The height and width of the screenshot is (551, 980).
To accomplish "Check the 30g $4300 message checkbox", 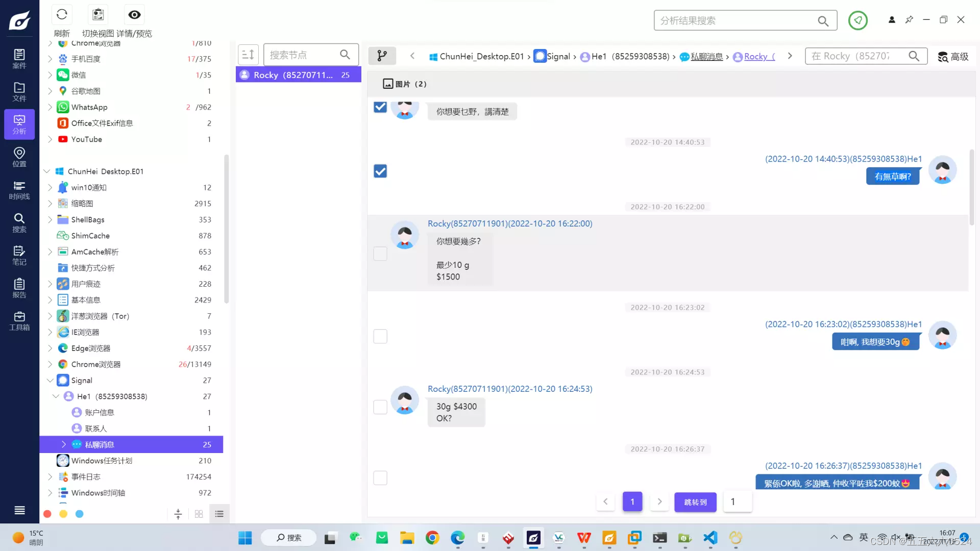I will pos(380,407).
